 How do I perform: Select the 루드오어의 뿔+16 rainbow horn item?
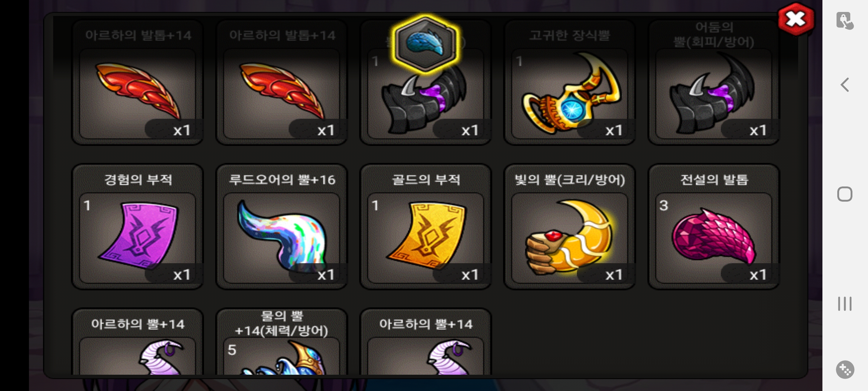[282, 227]
